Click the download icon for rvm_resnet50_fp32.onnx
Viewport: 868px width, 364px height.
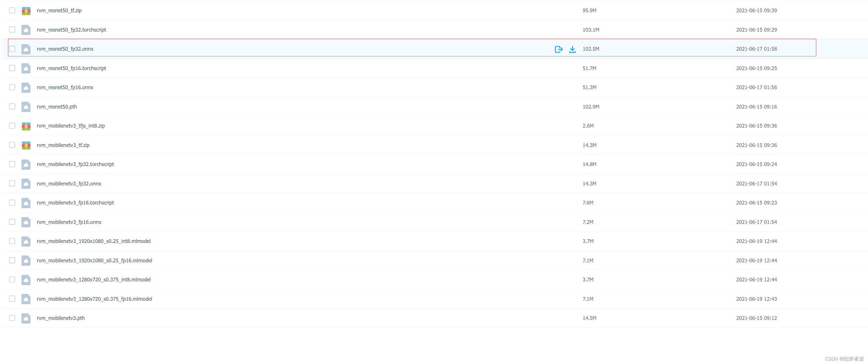pos(572,49)
